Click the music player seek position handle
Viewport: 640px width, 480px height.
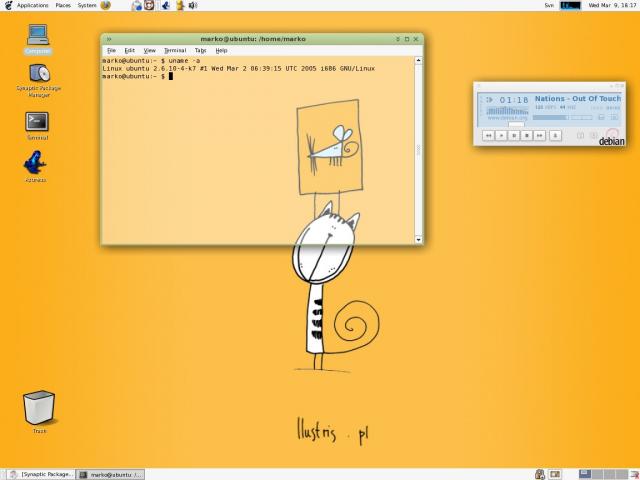[x=516, y=124]
